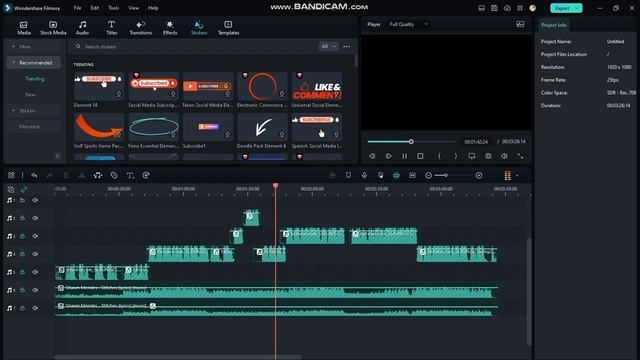This screenshot has width=640, height=360.
Task: Switch to the Titles tab
Action: (111, 28)
